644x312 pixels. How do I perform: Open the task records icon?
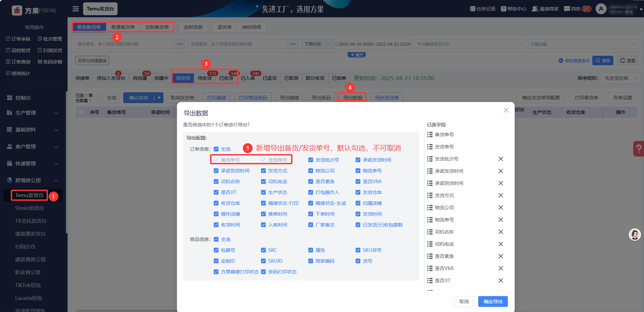tap(473, 9)
